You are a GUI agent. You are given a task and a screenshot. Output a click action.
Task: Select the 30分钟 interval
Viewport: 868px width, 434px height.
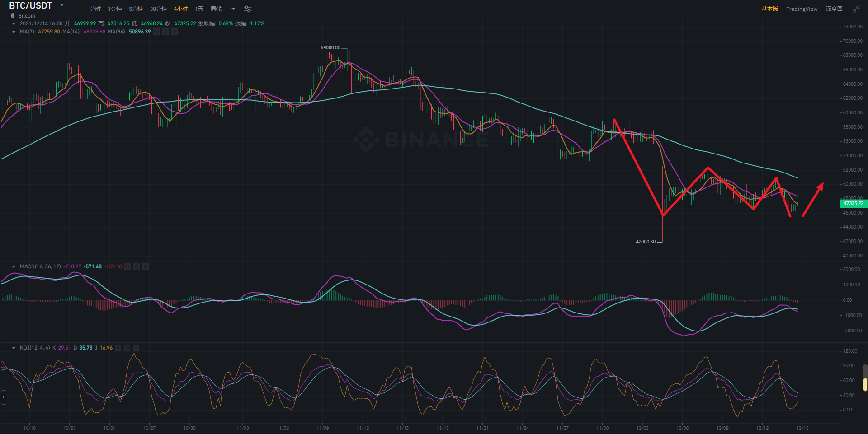coord(158,9)
